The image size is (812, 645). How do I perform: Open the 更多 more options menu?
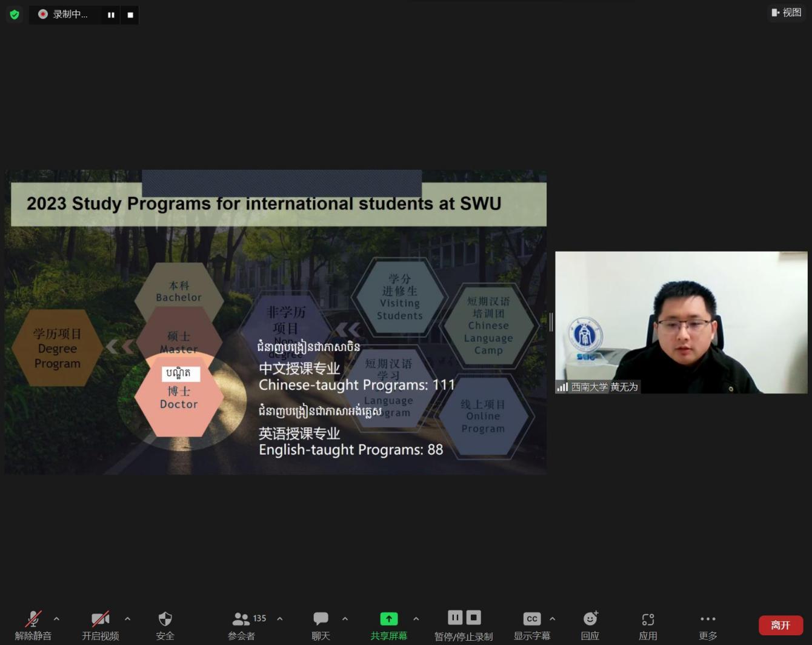[x=708, y=625]
